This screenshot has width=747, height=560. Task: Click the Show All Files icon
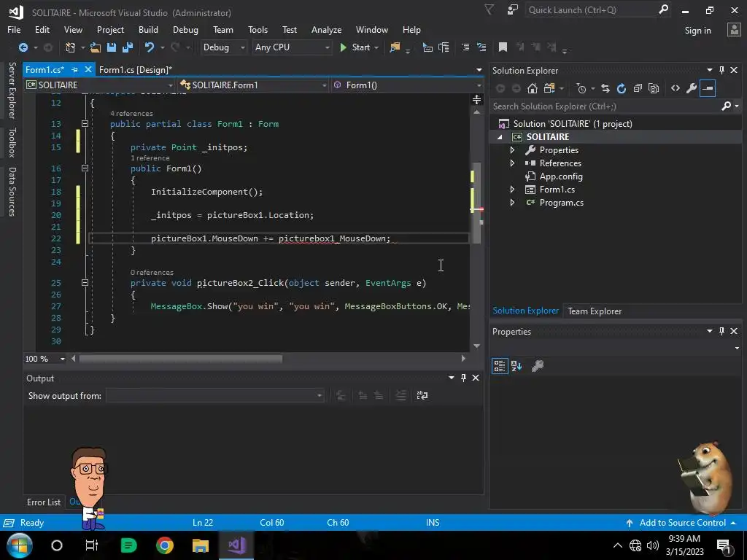tap(654, 88)
